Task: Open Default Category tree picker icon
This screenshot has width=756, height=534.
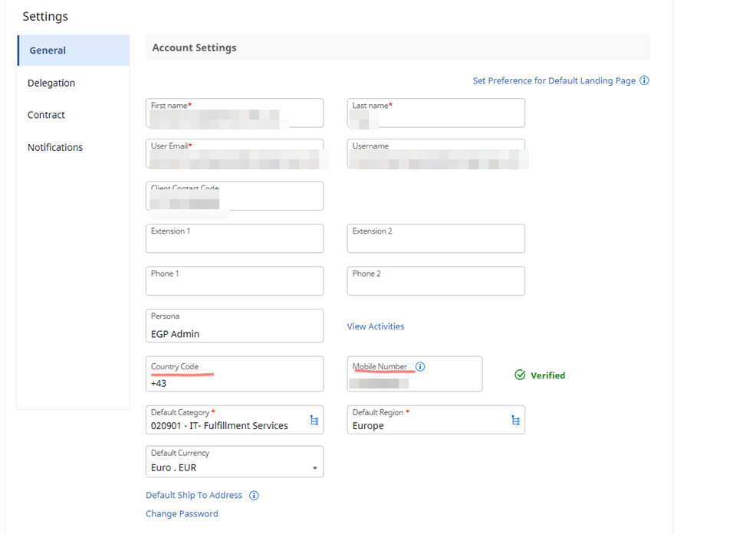Action: (x=314, y=420)
